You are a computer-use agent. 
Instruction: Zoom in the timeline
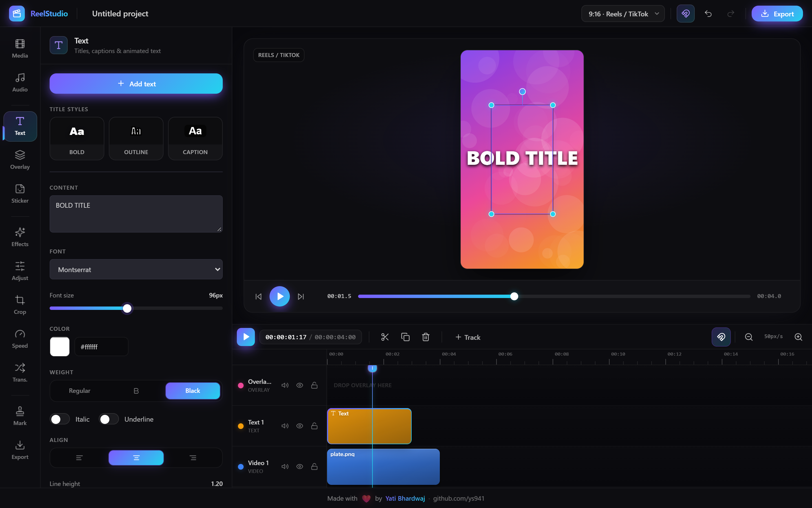coord(798,337)
